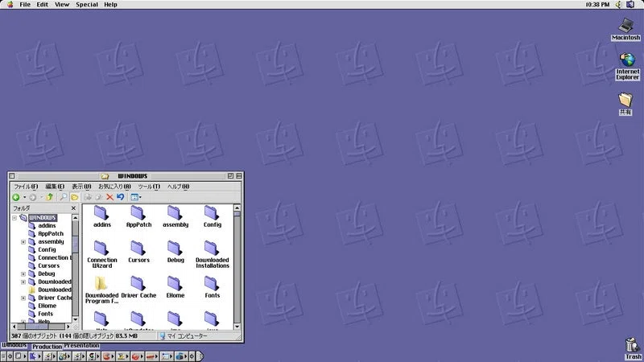Open the 編集(E) menu
The height and width of the screenshot is (362, 644).
pyautogui.click(x=55, y=187)
